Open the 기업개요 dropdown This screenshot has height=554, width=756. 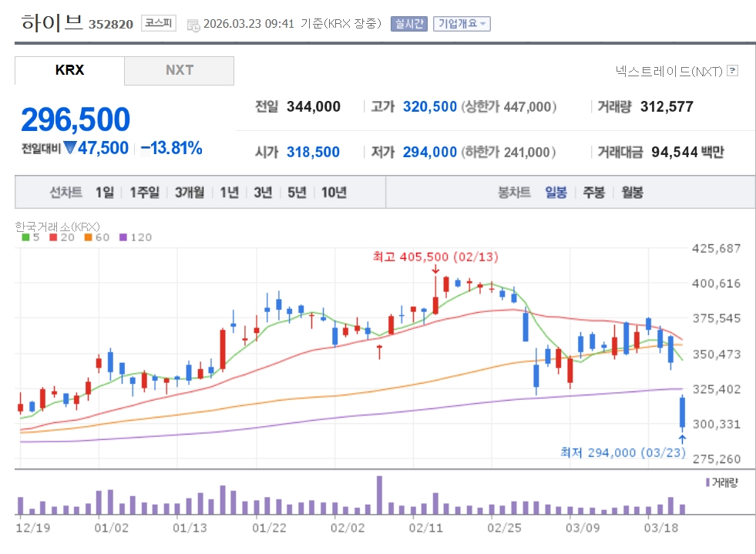462,24
